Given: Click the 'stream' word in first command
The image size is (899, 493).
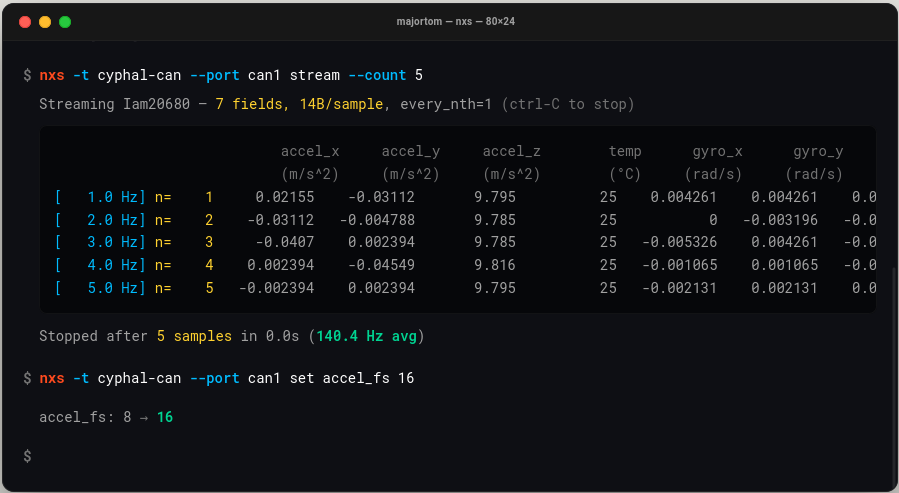Looking at the screenshot, I should pyautogui.click(x=315, y=75).
